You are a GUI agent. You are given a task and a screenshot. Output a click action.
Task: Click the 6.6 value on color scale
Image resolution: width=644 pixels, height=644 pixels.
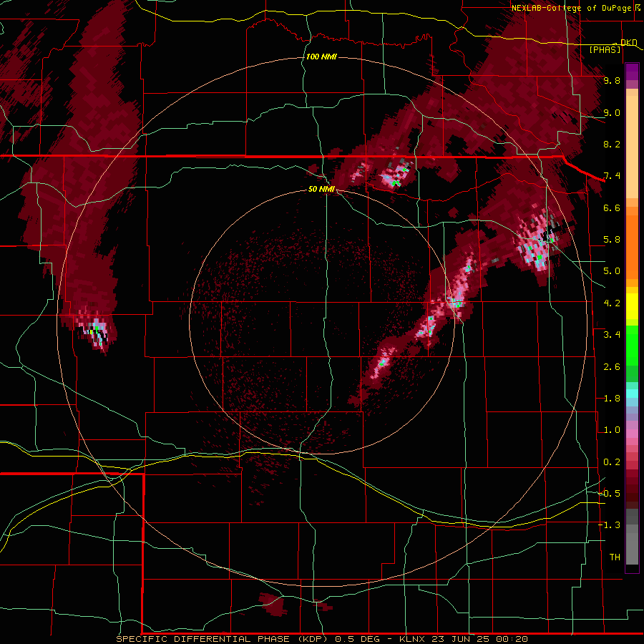pos(612,208)
